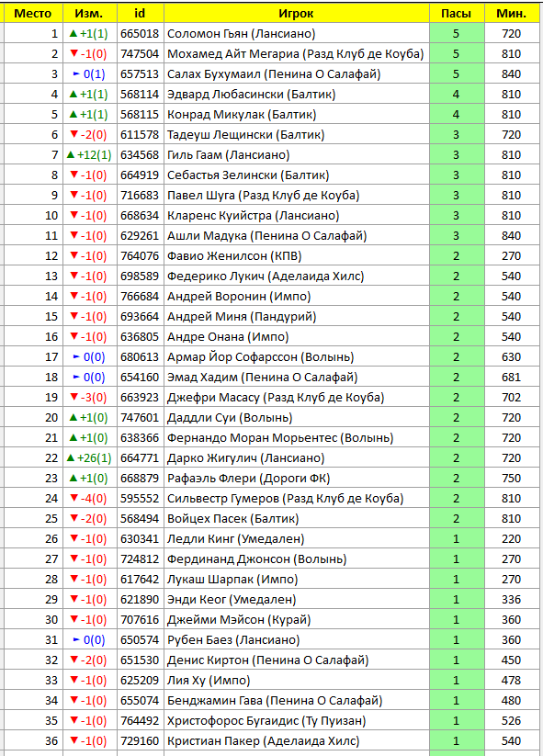Click the green up arrow in row 1
Screen dimensions: 543x756
pos(74,34)
